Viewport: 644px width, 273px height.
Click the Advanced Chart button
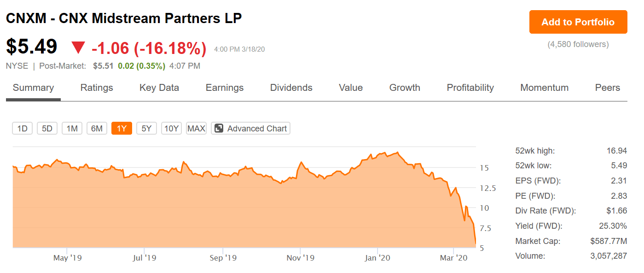[x=251, y=129]
